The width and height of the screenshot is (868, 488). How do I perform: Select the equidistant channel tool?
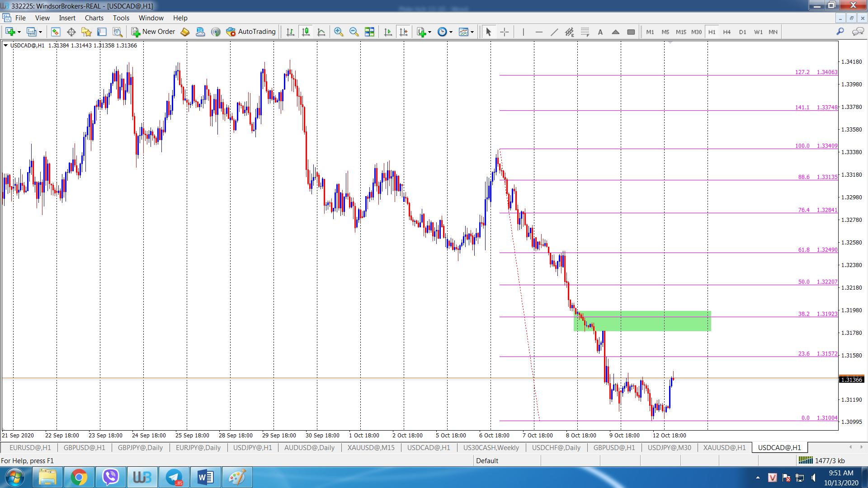(x=570, y=32)
